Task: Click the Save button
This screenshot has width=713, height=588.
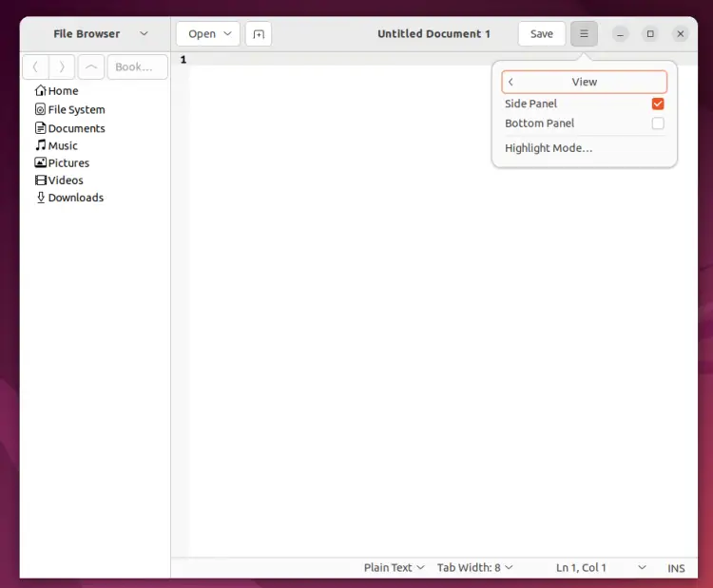Action: (x=542, y=34)
